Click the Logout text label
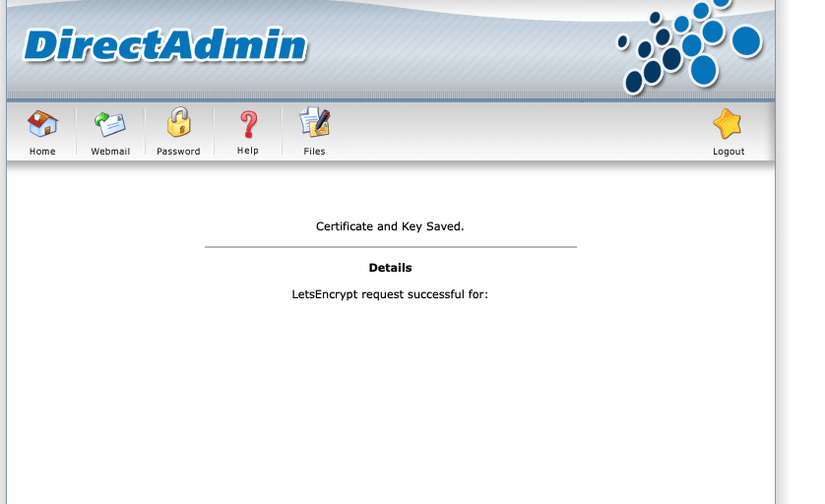The image size is (825, 504). 729,152
